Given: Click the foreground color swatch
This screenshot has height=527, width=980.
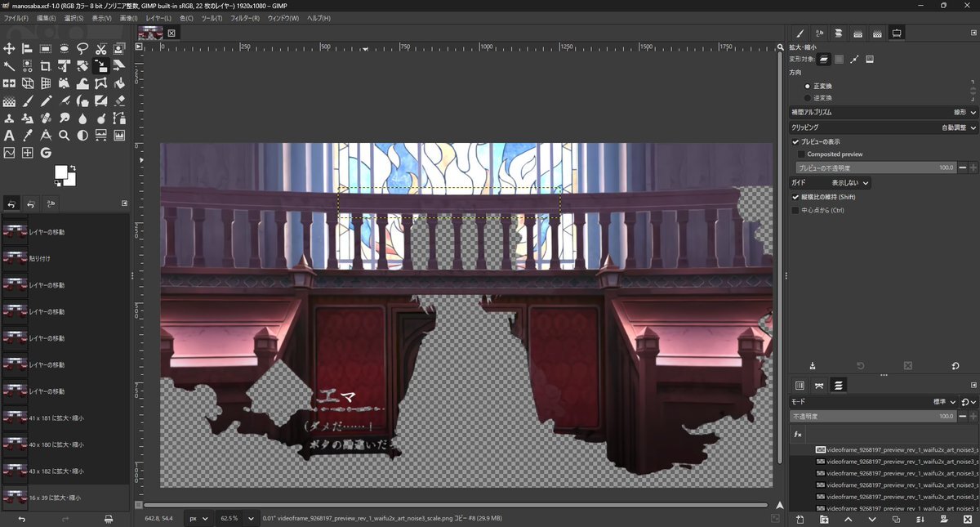Looking at the screenshot, I should click(60, 172).
